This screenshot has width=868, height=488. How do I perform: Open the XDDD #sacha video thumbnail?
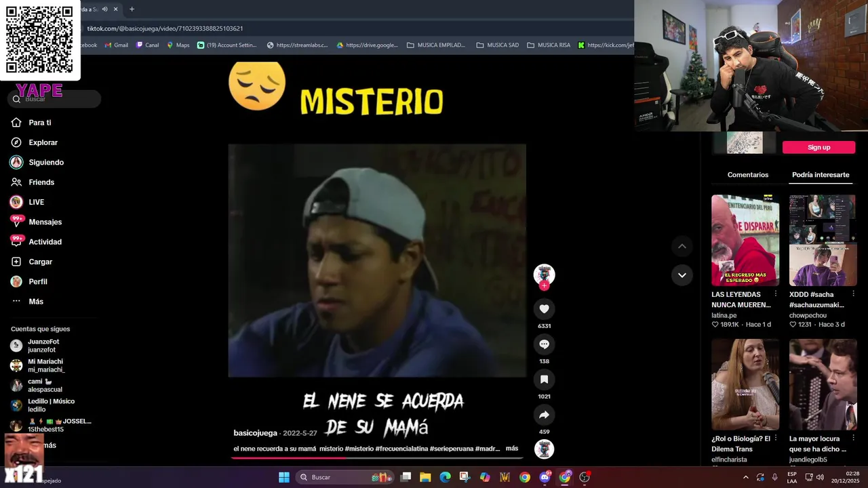pyautogui.click(x=823, y=241)
